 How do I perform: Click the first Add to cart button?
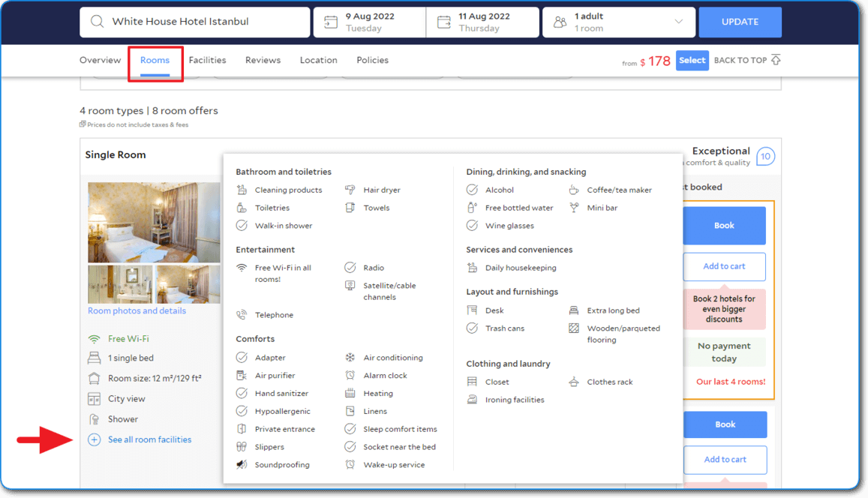(724, 267)
